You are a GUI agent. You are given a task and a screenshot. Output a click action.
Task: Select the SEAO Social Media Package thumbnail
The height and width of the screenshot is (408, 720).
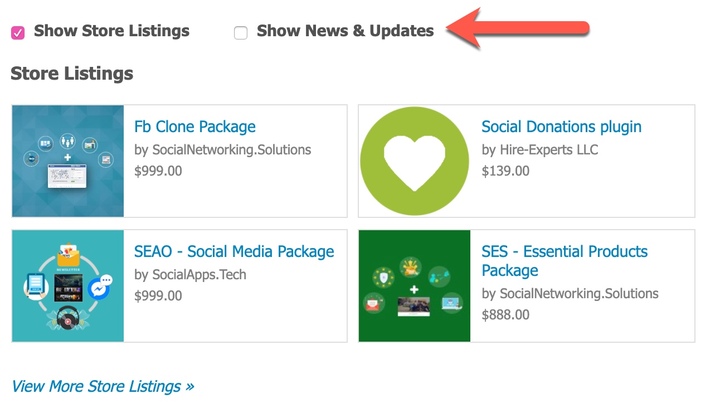(68, 286)
